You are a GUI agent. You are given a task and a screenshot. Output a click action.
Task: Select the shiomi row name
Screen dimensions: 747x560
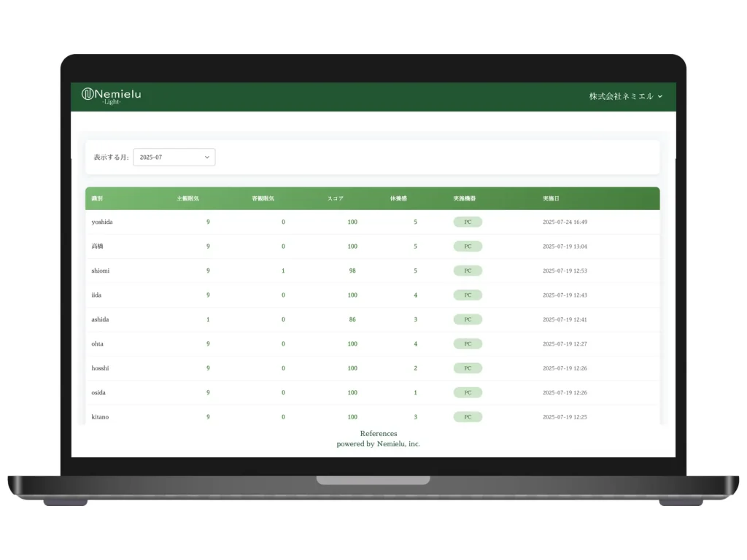pyautogui.click(x=101, y=271)
